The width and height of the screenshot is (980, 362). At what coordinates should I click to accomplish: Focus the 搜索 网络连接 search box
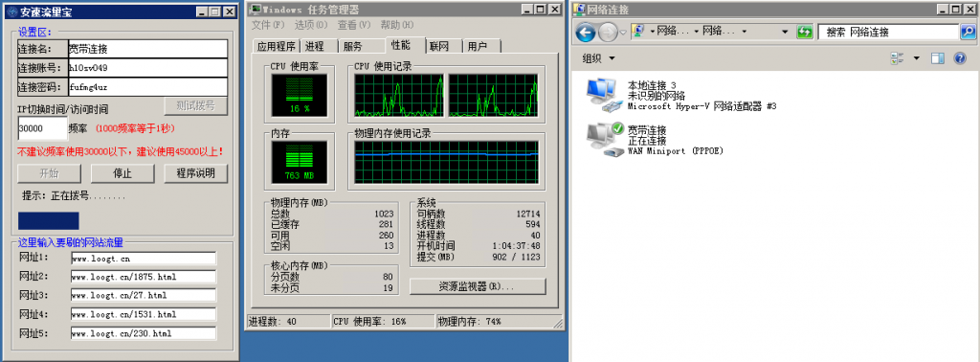(889, 32)
